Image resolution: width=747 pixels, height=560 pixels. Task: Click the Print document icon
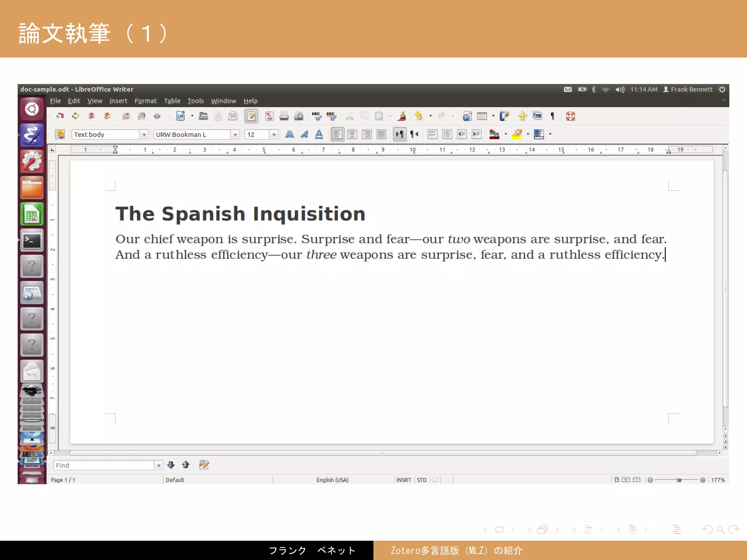[284, 116]
